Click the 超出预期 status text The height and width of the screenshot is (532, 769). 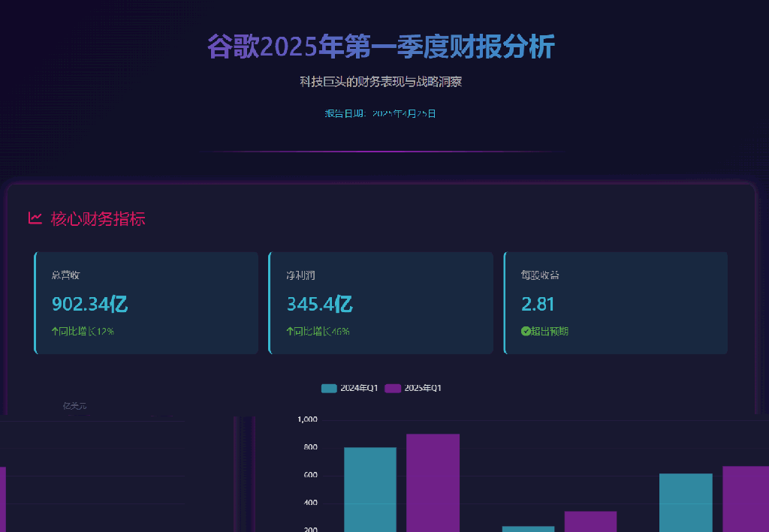(550, 332)
